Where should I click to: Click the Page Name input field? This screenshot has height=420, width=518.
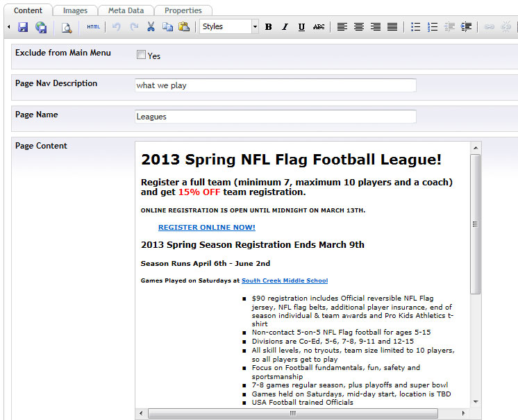tap(276, 117)
